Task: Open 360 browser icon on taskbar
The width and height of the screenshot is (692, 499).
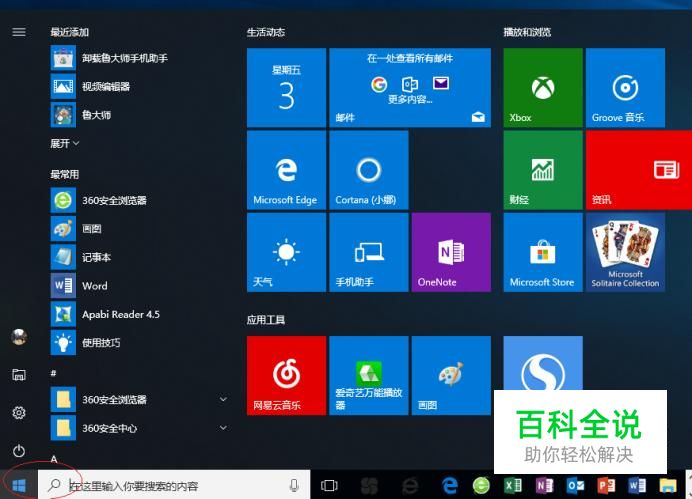Action: click(x=481, y=486)
